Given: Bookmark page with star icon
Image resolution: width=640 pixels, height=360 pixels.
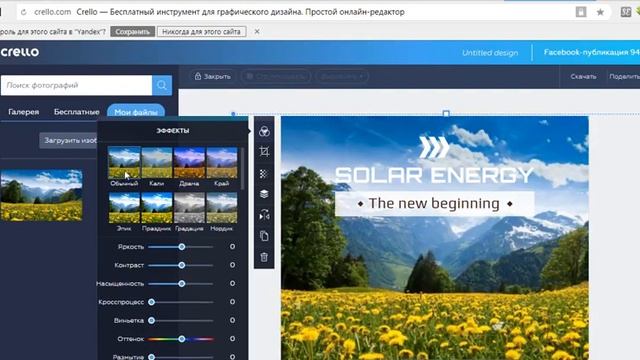Looking at the screenshot, I should point(600,12).
